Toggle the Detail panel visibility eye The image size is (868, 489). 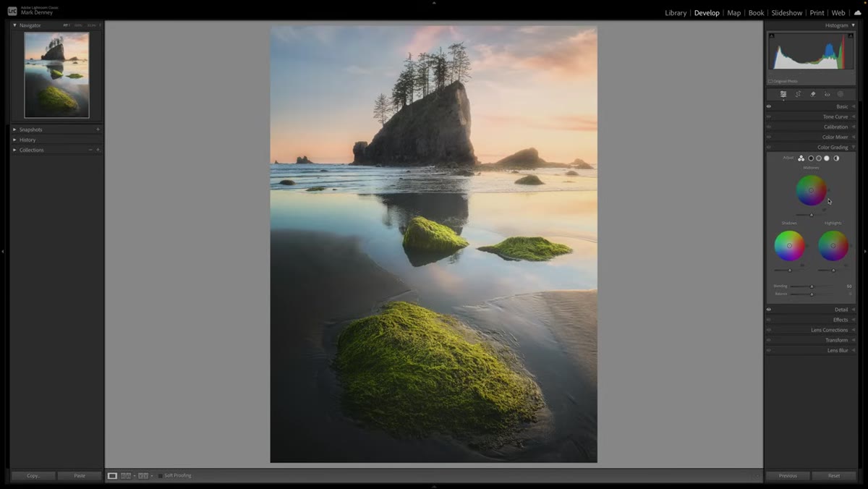(769, 310)
